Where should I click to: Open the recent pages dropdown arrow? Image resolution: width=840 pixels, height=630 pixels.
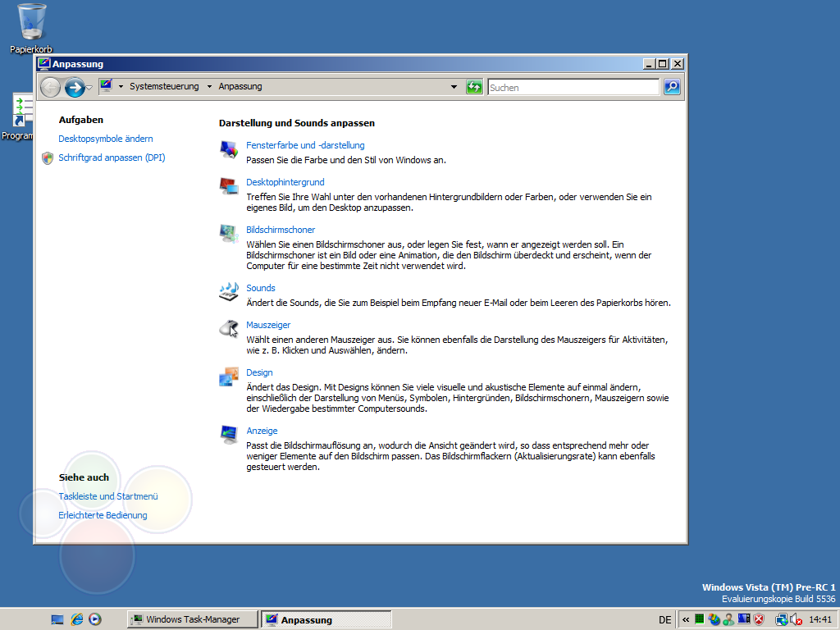point(89,87)
